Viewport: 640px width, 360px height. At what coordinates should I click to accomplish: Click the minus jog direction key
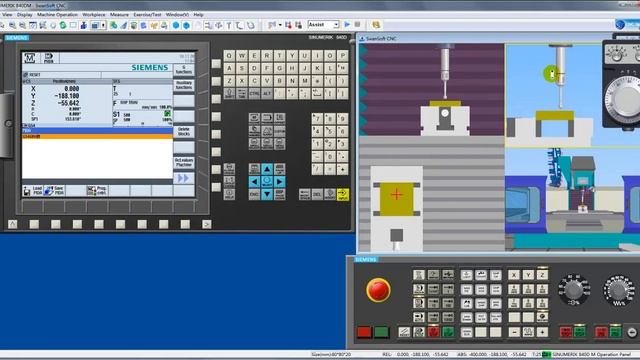[514, 332]
